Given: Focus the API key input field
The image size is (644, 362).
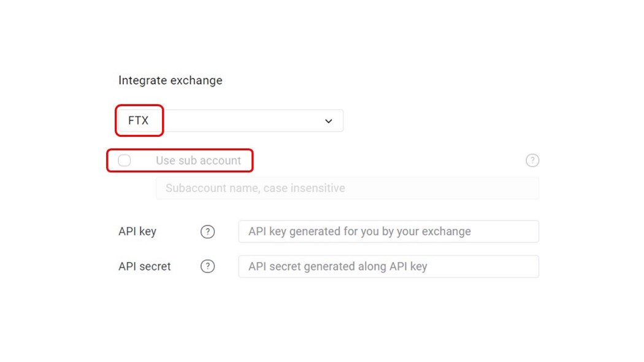Looking at the screenshot, I should (x=388, y=231).
